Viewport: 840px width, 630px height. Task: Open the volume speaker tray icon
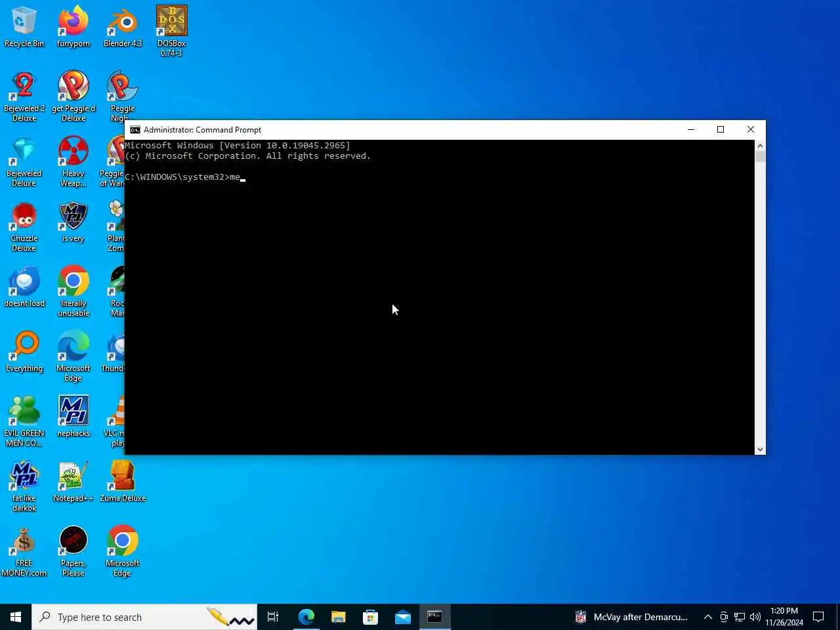click(755, 617)
